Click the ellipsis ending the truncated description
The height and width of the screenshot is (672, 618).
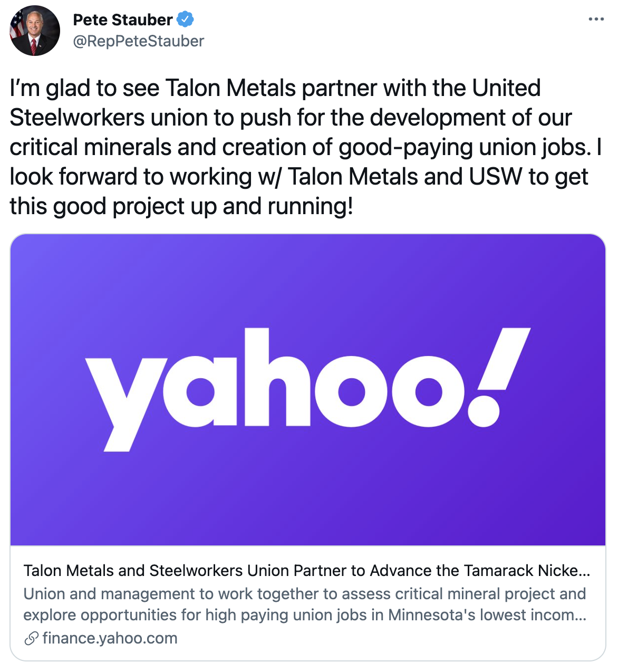(x=580, y=616)
